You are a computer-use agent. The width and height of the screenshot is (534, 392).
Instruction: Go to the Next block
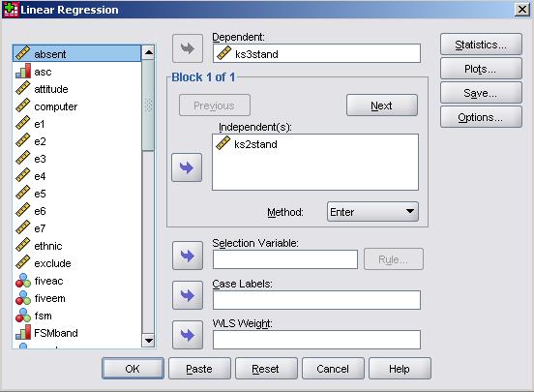click(382, 106)
